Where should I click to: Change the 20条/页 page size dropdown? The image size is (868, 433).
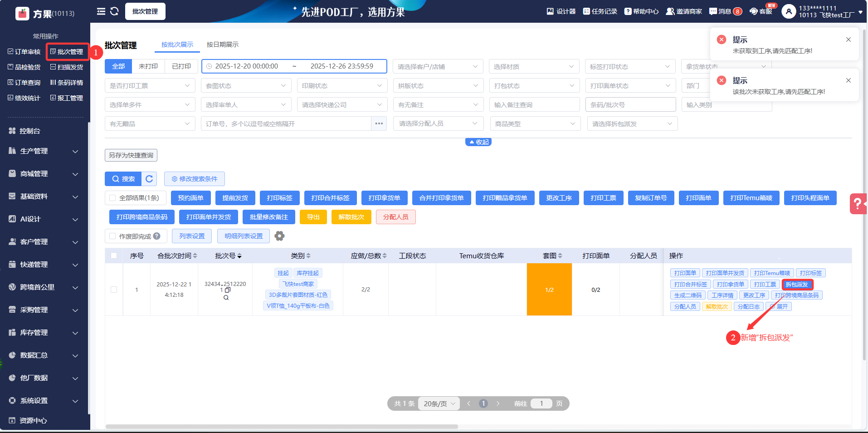pos(439,403)
